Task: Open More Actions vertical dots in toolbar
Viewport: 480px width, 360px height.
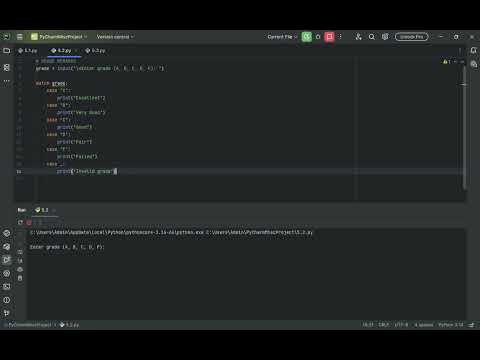Action: [340, 37]
